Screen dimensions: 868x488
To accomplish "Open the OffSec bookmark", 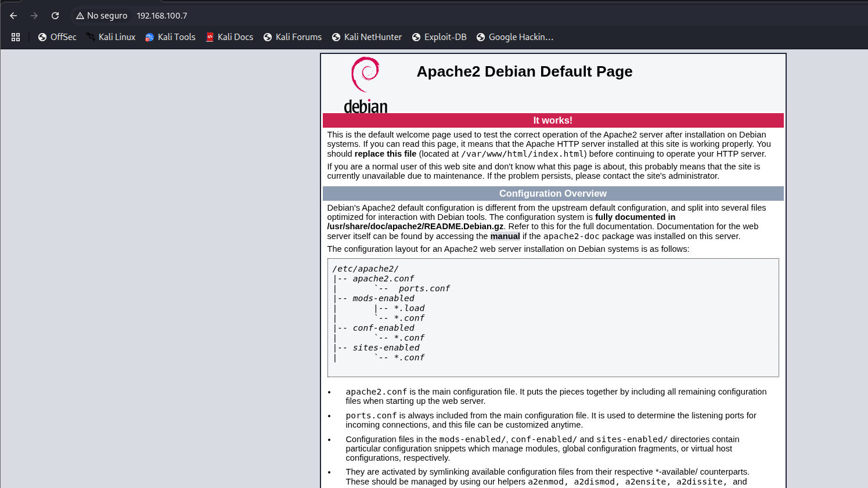I will point(57,37).
